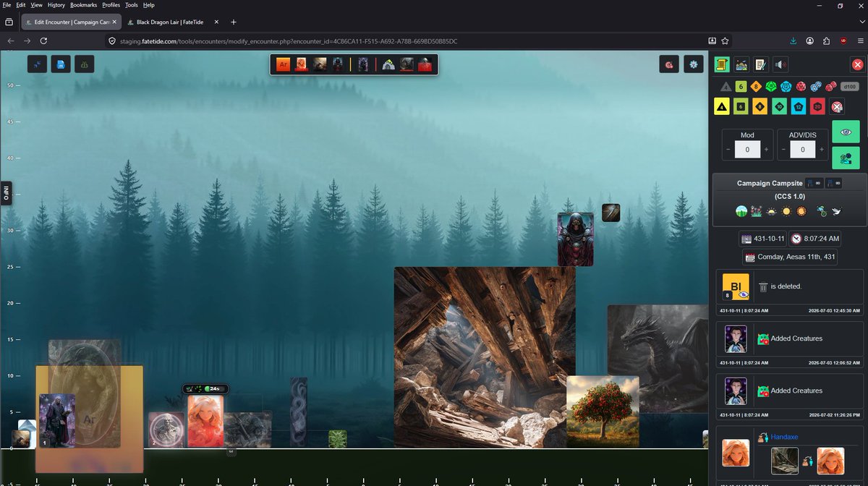Select the orange Ar token in initiative bar
This screenshot has height=486, width=868.
tap(283, 64)
